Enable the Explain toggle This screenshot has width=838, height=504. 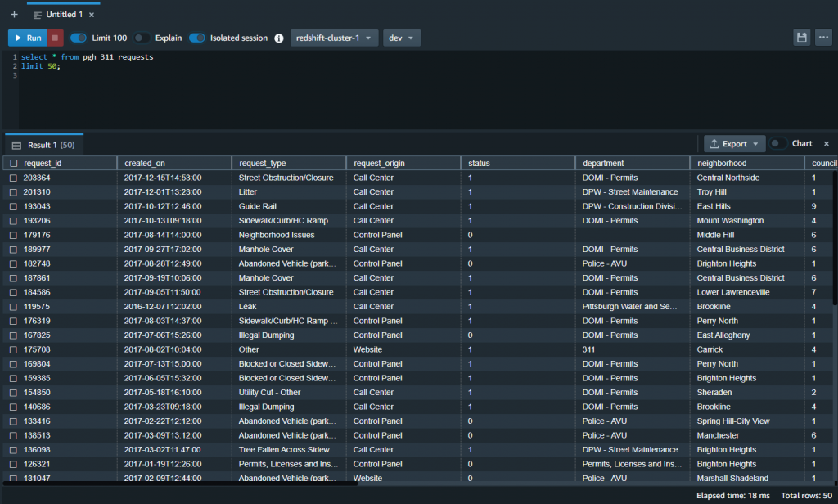point(142,38)
